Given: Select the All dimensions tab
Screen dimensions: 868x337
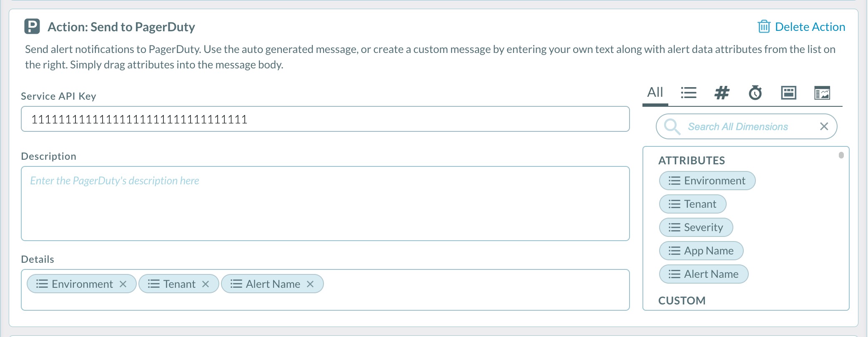Looking at the screenshot, I should tap(655, 92).
